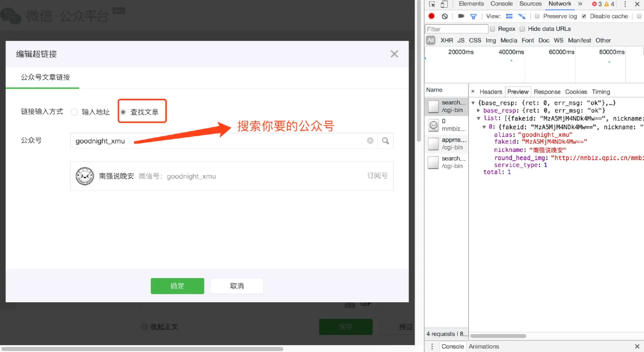Screen dimensions: 644x352
Task: Click the page bottom horizontal scrollbar
Action: pyautogui.click(x=142, y=349)
